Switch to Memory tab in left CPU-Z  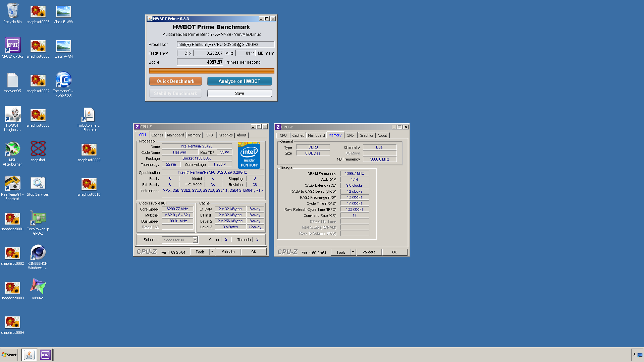click(x=194, y=135)
